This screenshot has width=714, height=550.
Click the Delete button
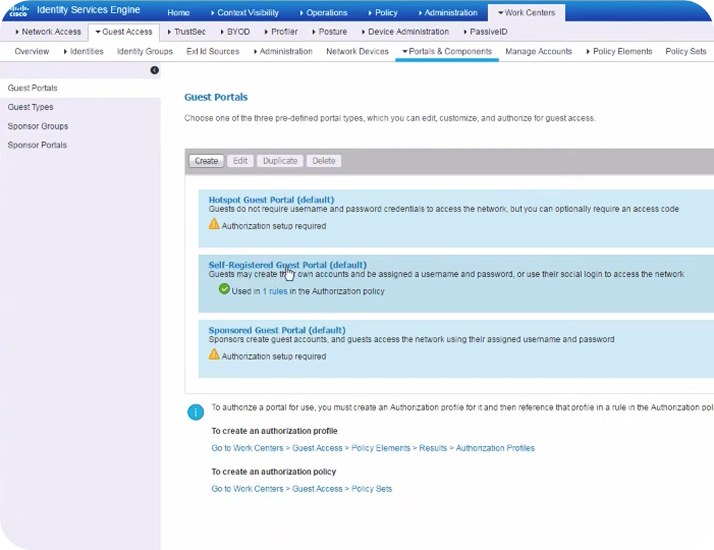324,161
